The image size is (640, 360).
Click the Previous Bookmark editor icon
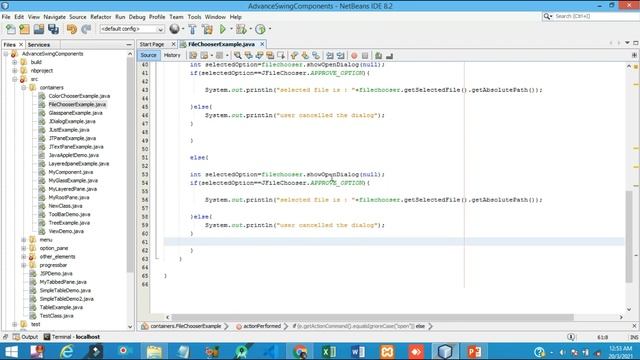tap(294, 56)
